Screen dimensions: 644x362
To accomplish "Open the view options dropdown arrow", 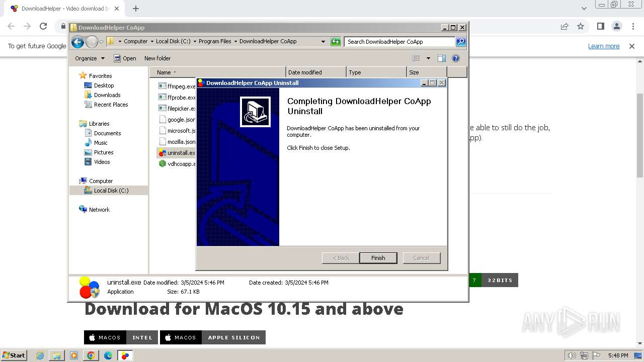I will pyautogui.click(x=428, y=58).
